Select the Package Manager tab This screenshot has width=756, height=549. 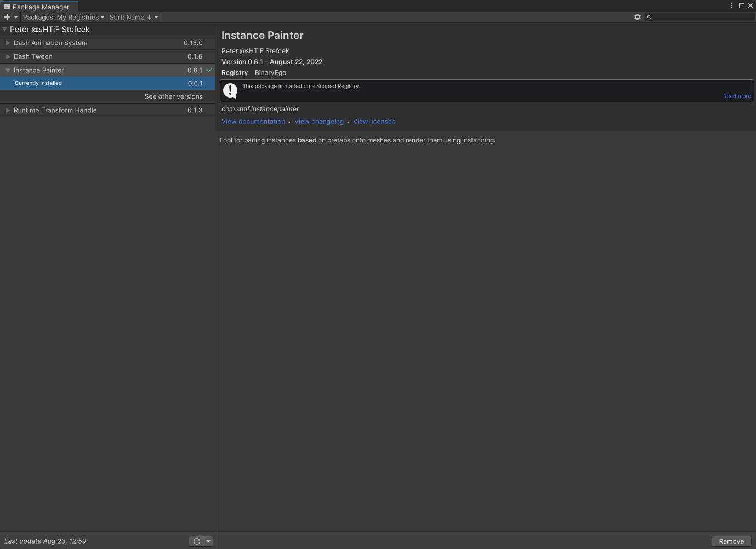[39, 7]
